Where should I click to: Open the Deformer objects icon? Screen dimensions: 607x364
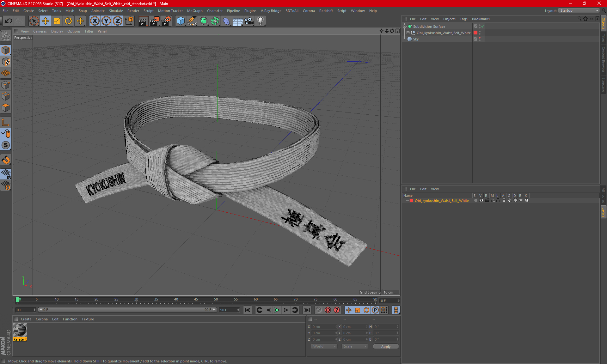[x=226, y=21]
